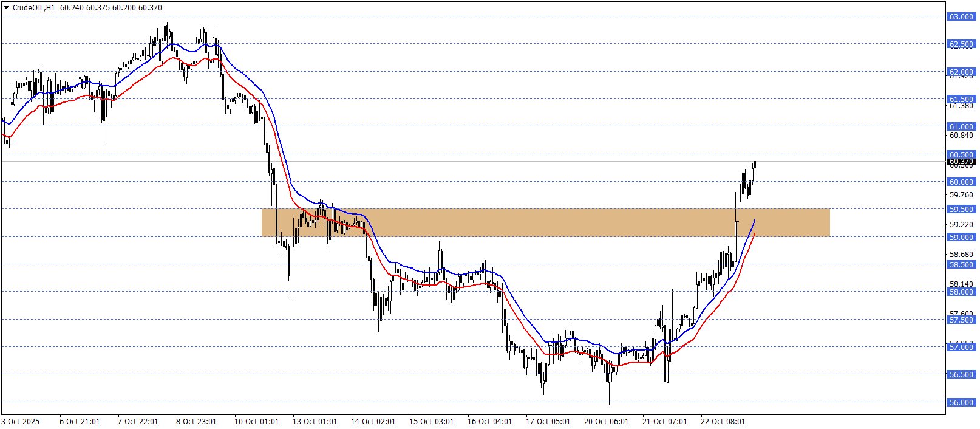Click the 59.000 price level tag
The image size is (980, 429).
(x=961, y=237)
